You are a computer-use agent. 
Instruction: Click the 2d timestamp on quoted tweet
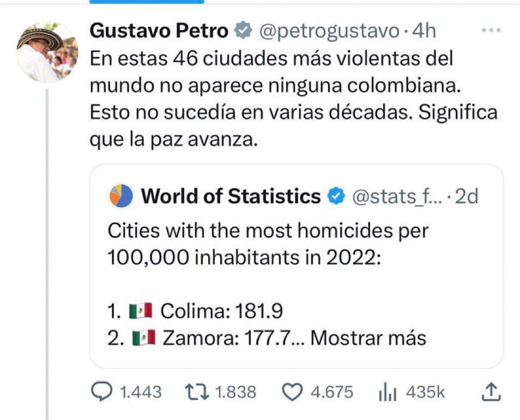pos(466,196)
